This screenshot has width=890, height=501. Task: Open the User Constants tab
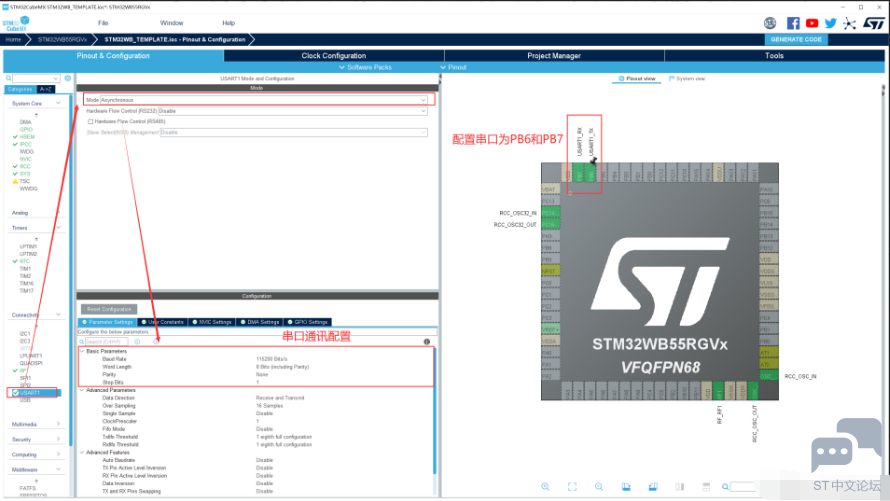coord(163,322)
